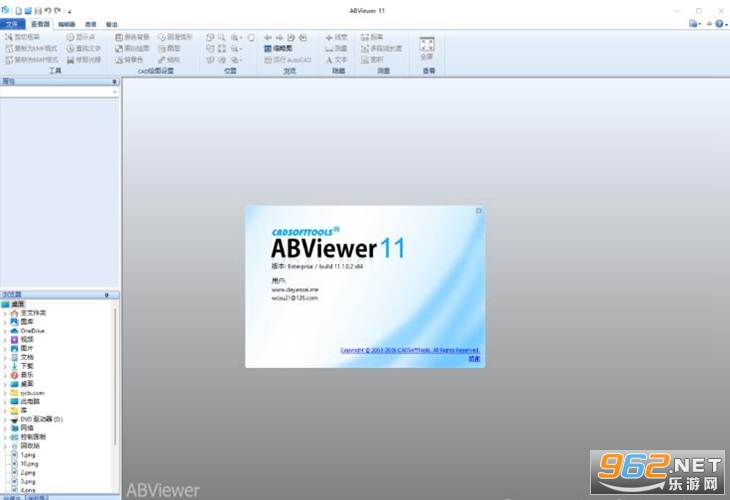
Task: Switch to the Viewer (查看器) tab
Action: coord(40,24)
